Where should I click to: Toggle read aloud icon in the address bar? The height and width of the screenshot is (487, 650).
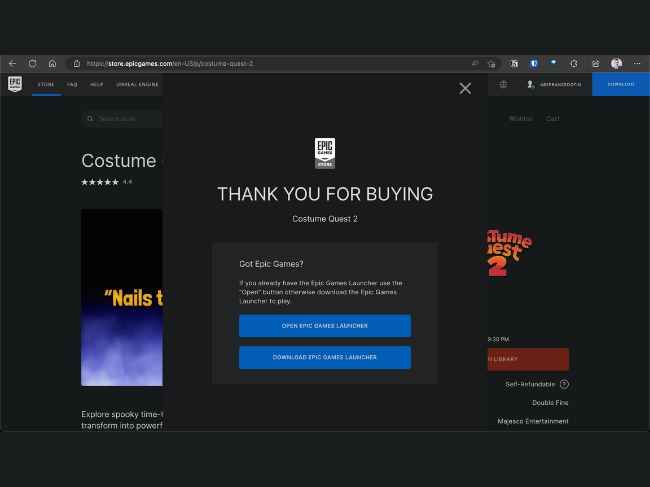[475, 63]
